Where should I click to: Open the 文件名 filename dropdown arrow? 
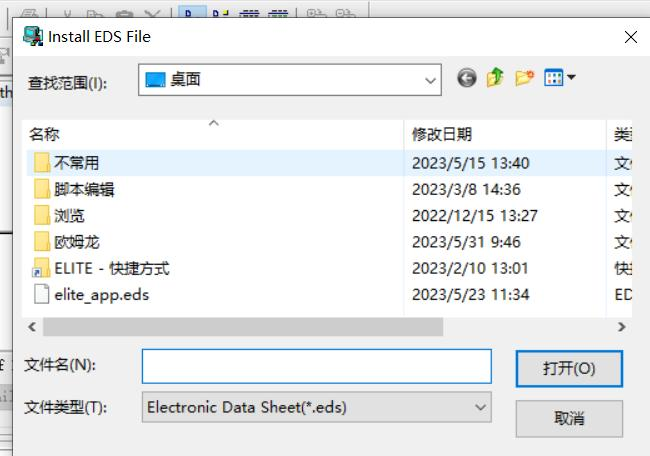click(x=481, y=366)
